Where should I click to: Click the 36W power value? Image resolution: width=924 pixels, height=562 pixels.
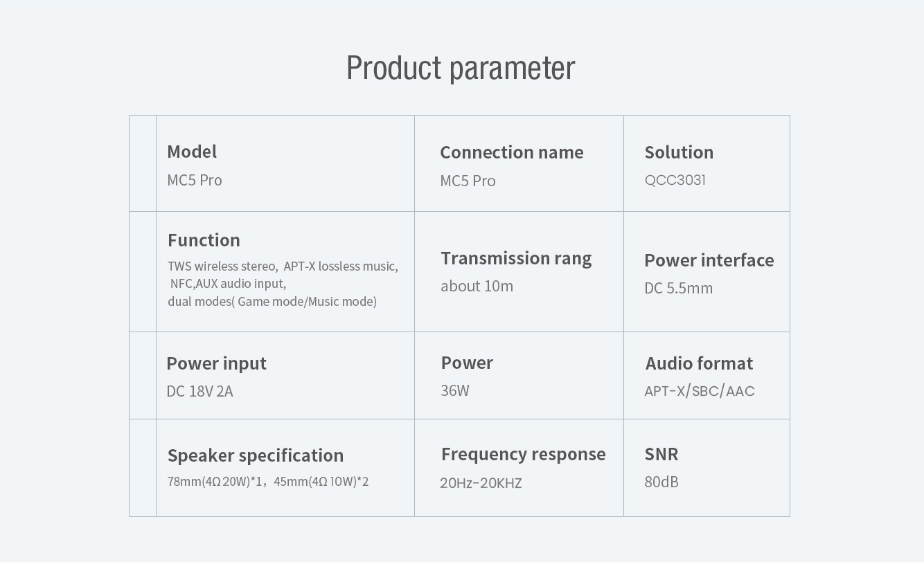click(x=455, y=390)
